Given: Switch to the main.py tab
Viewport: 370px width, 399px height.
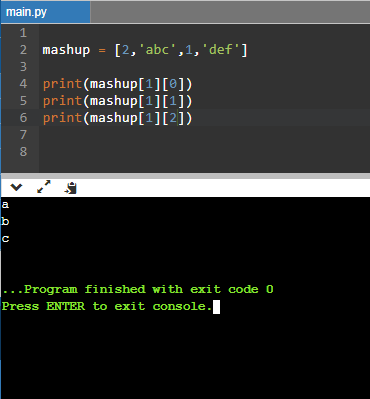Looking at the screenshot, I should [46, 12].
